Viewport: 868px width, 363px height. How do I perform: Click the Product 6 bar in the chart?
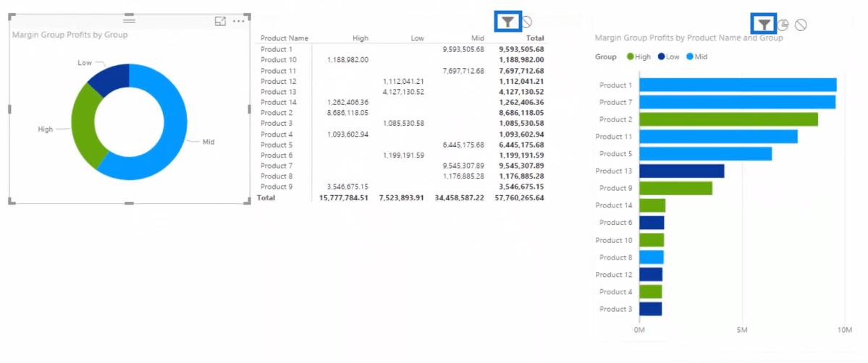652,223
